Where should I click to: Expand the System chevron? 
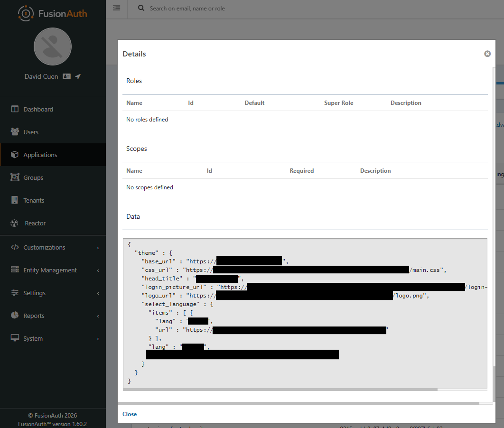98,339
